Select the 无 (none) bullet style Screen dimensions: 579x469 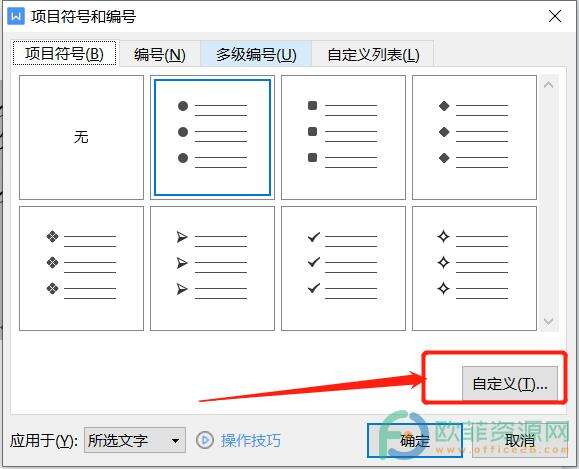(81, 137)
